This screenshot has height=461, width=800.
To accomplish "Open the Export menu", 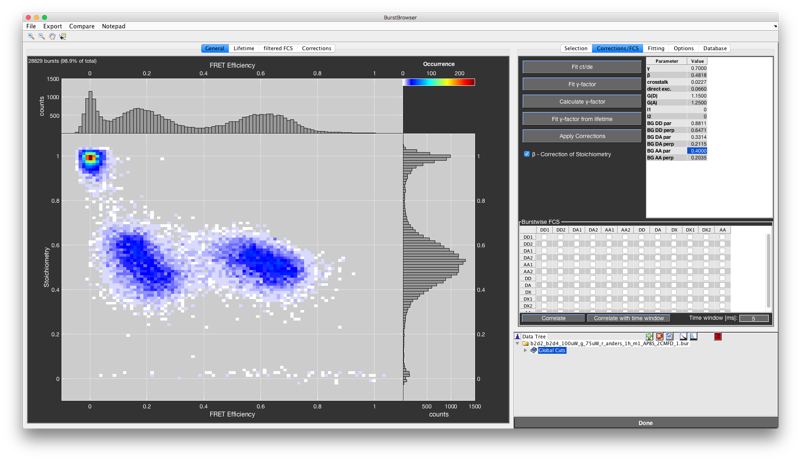I will click(x=52, y=26).
